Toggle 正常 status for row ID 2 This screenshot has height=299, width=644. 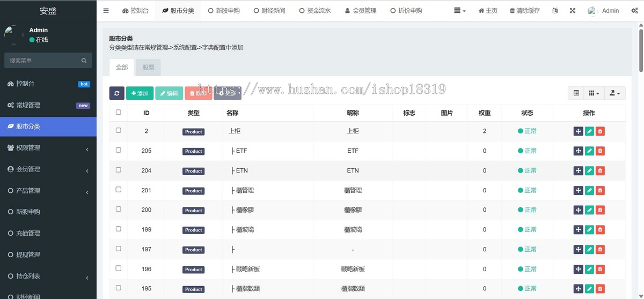527,131
